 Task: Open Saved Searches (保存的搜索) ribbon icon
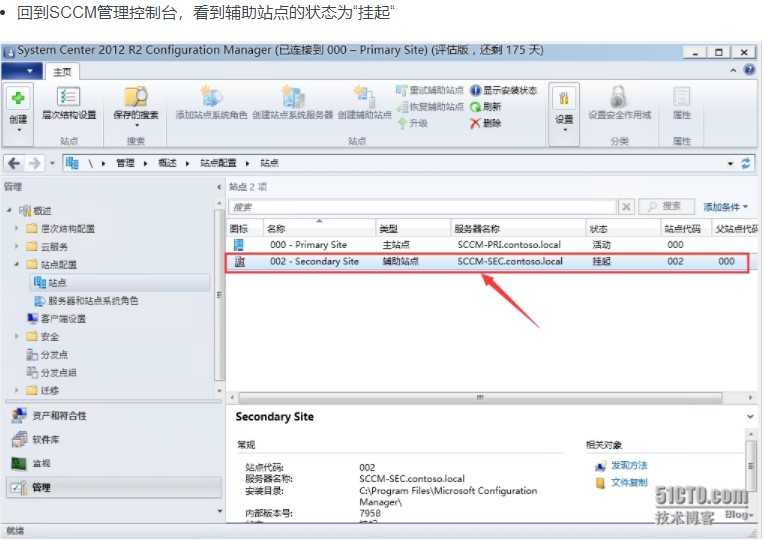pyautogui.click(x=136, y=105)
